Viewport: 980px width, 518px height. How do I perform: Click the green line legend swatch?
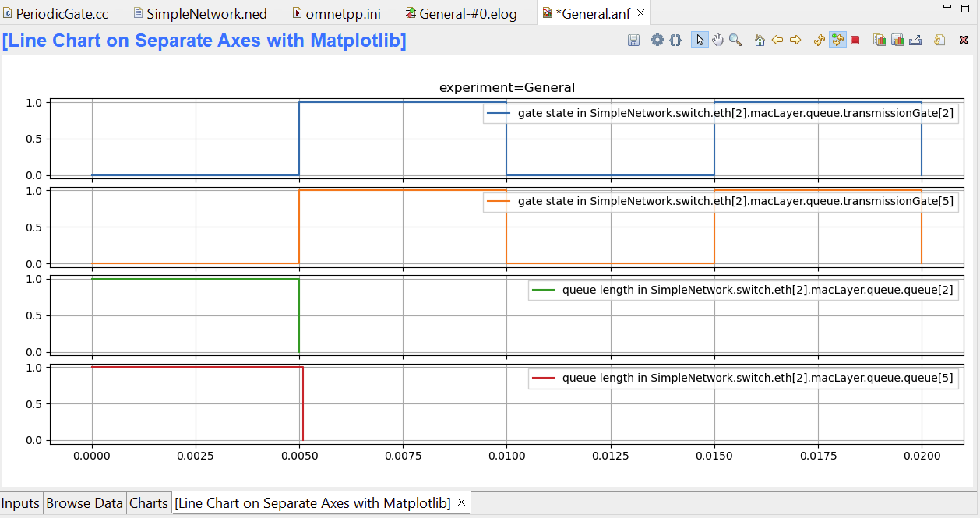pos(543,290)
